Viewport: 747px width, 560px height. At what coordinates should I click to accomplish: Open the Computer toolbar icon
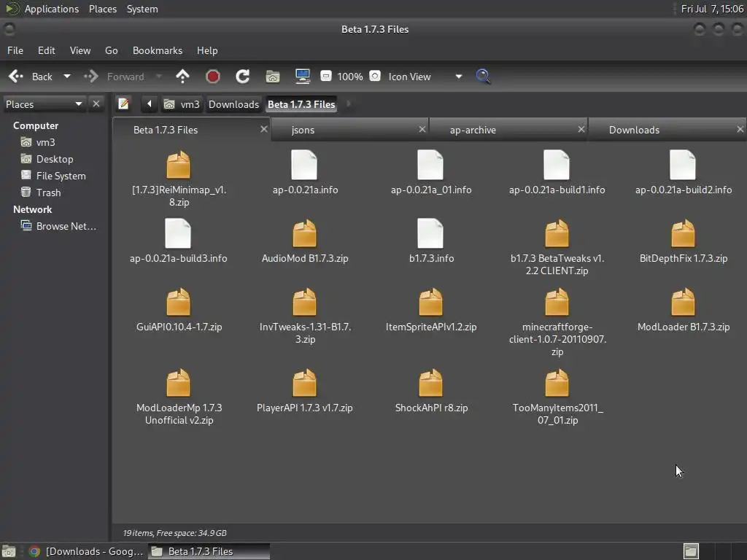point(303,76)
